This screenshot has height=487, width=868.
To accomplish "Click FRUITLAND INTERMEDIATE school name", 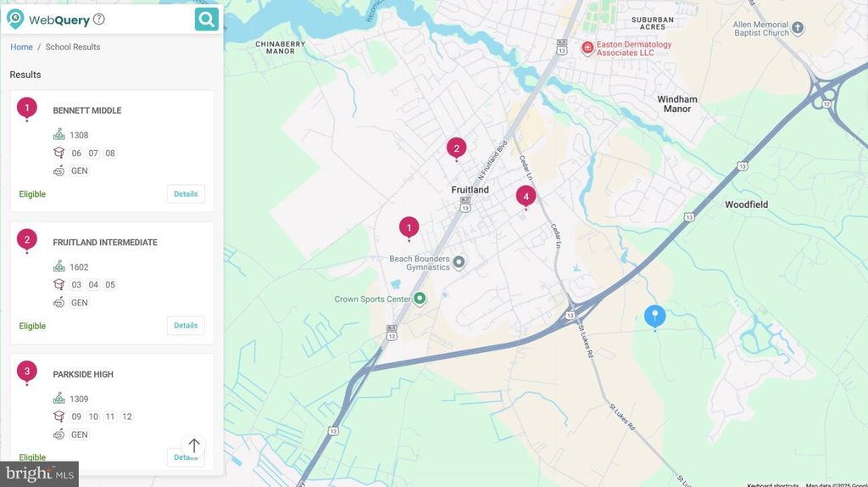I will 105,243.
